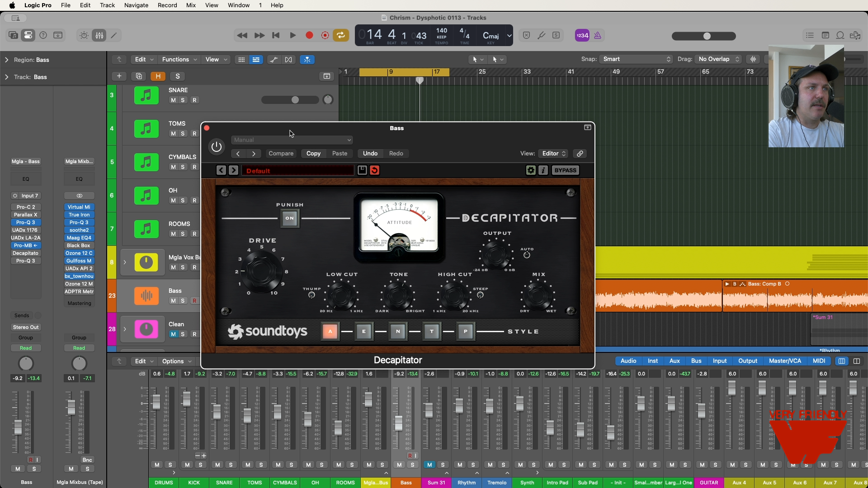Mute the SNARE track
The height and width of the screenshot is (488, 868).
pyautogui.click(x=173, y=100)
